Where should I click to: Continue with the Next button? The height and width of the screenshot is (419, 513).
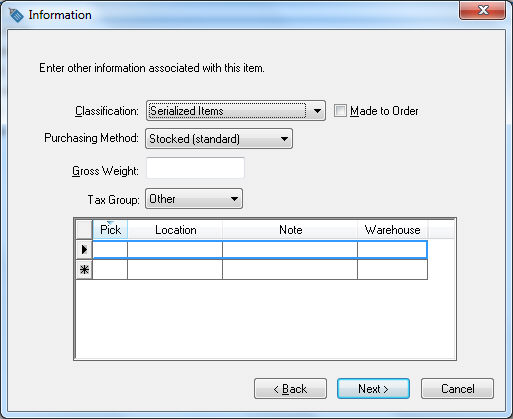[x=373, y=389]
